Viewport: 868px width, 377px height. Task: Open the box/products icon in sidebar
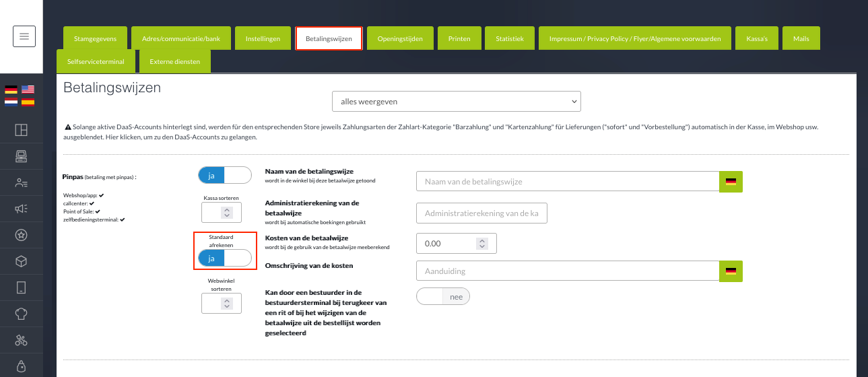[x=21, y=261]
